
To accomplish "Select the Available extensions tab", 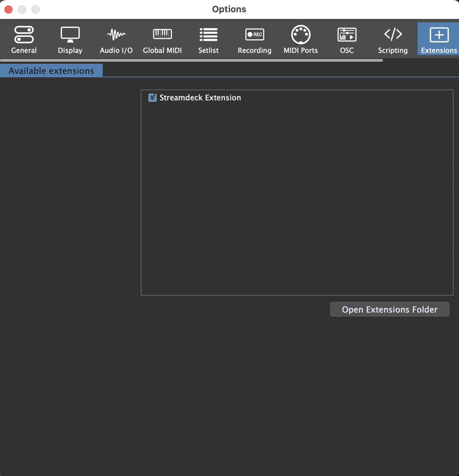I will tap(51, 71).
